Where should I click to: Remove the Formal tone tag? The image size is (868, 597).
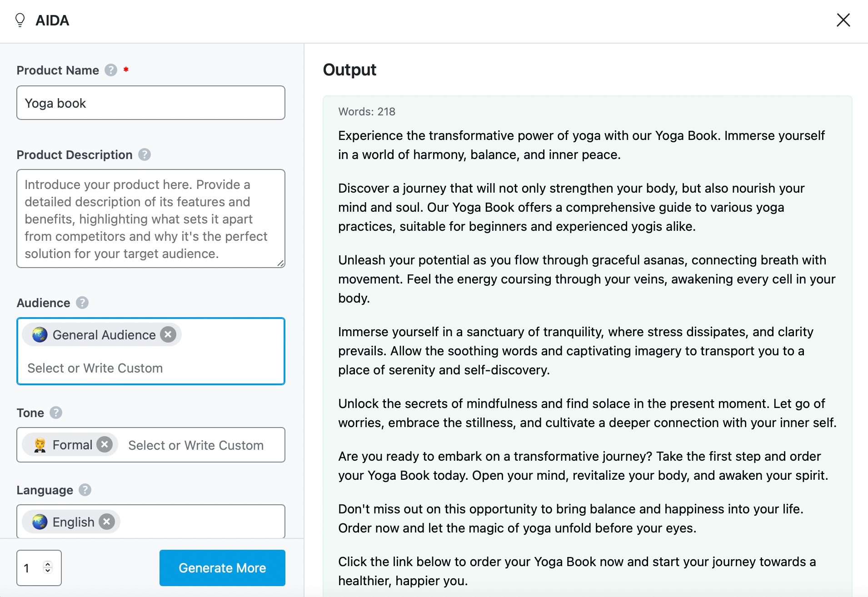click(x=105, y=444)
